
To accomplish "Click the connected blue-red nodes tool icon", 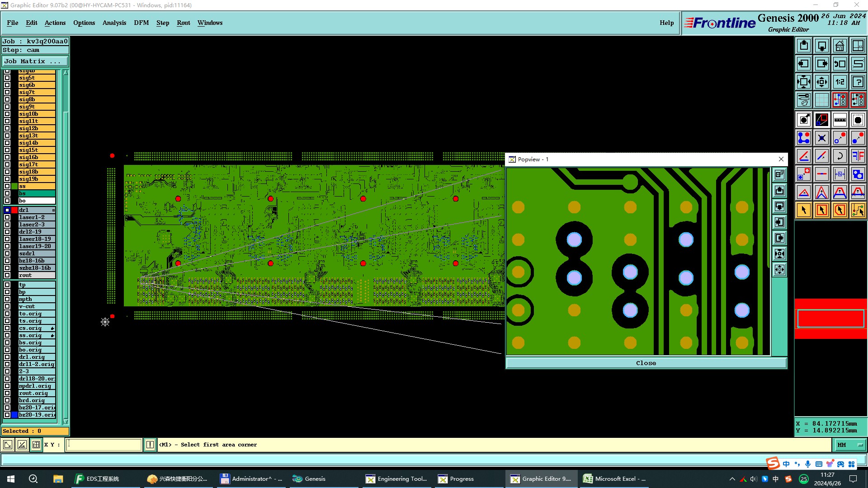I will (x=804, y=138).
